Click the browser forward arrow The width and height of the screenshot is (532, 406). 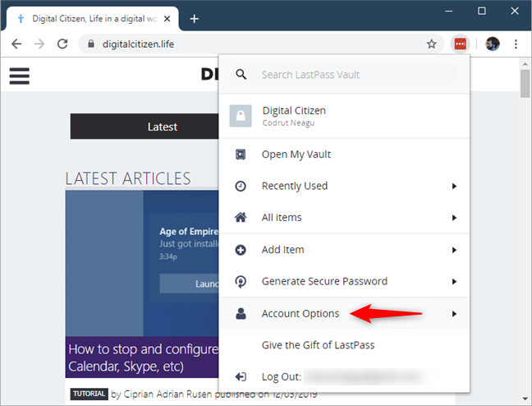coord(39,44)
